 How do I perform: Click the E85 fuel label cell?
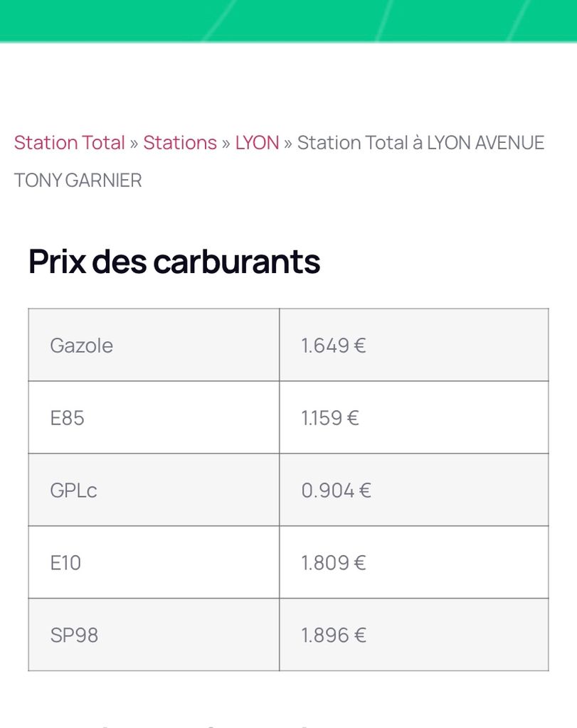pos(154,417)
